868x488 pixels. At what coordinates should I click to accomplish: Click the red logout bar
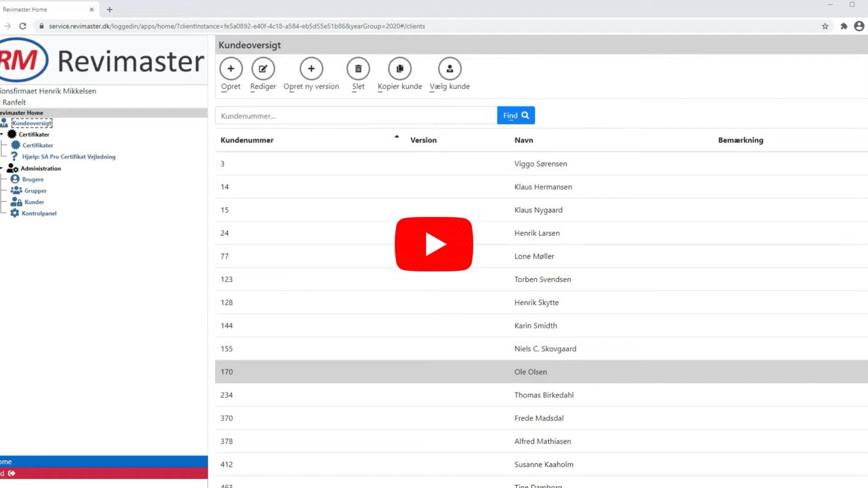104,473
